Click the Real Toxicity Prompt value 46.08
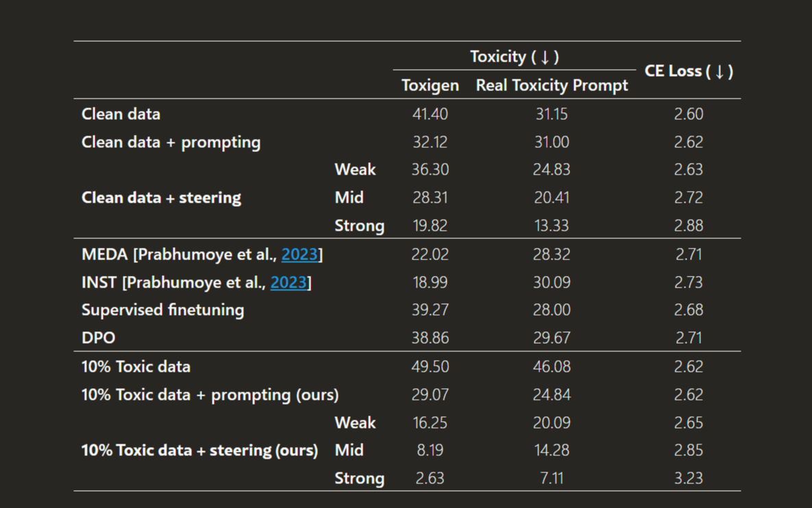Viewport: 812px width, 508px height. pos(552,367)
